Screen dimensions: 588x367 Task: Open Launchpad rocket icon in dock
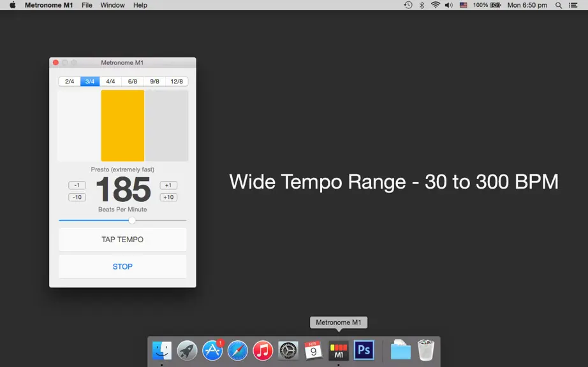(x=187, y=350)
